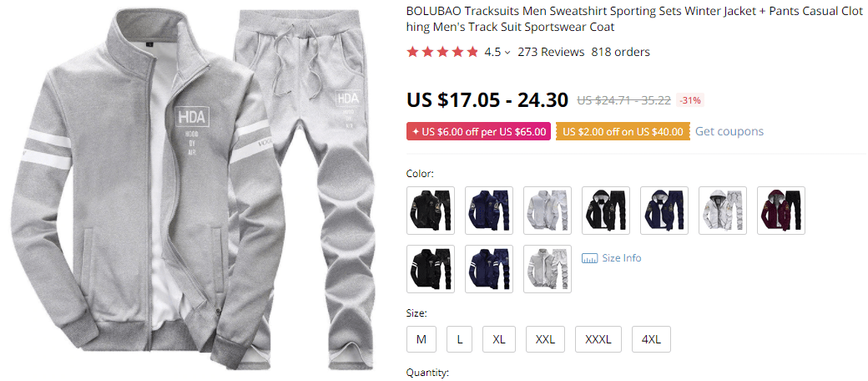Choose black striped-sleeve tracksuit in second row
The height and width of the screenshot is (381, 868).
click(431, 268)
